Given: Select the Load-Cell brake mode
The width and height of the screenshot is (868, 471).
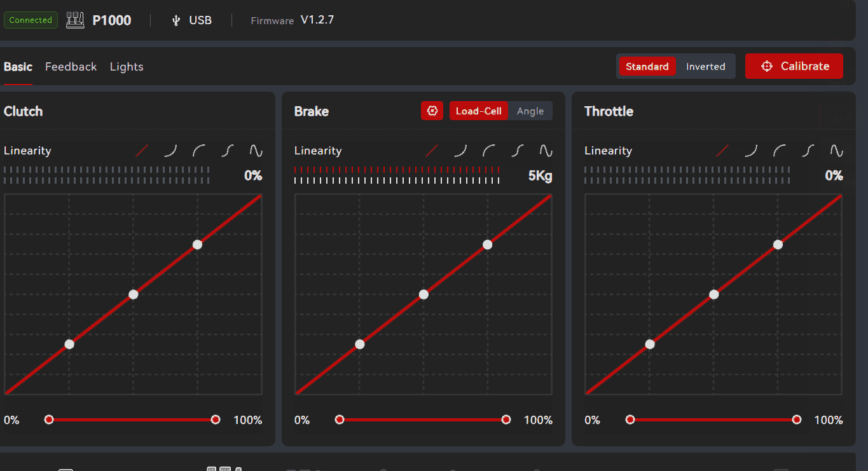Looking at the screenshot, I should 479,111.
